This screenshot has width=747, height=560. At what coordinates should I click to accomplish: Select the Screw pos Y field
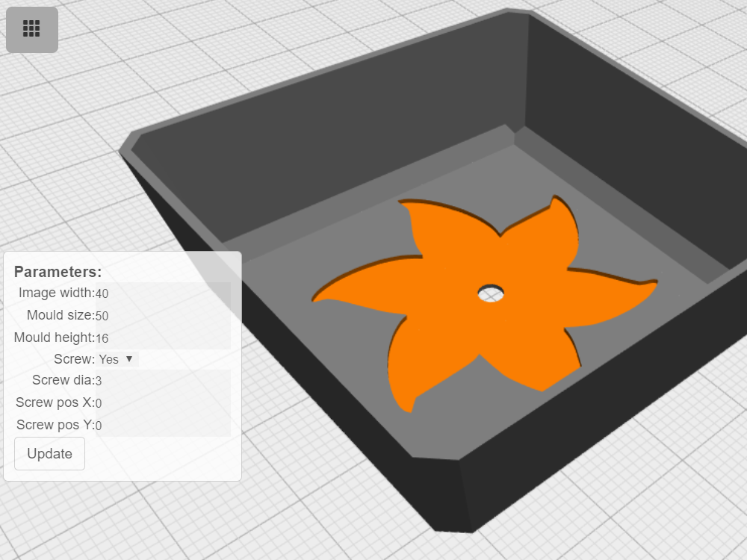[162, 426]
